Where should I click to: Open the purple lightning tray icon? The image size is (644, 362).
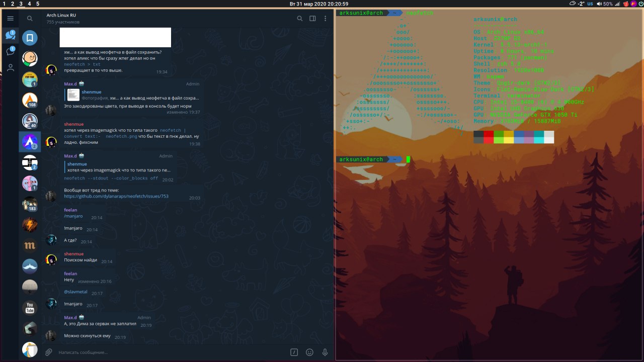[x=632, y=4]
